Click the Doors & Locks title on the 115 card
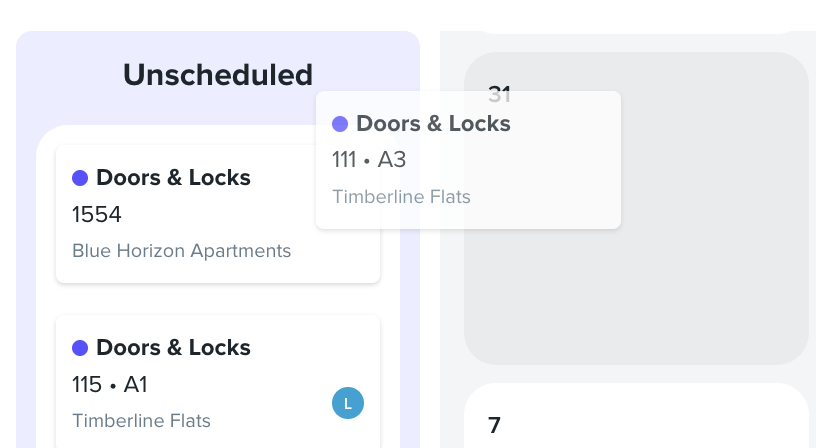Screen dimensions: 816x448 point(173,348)
